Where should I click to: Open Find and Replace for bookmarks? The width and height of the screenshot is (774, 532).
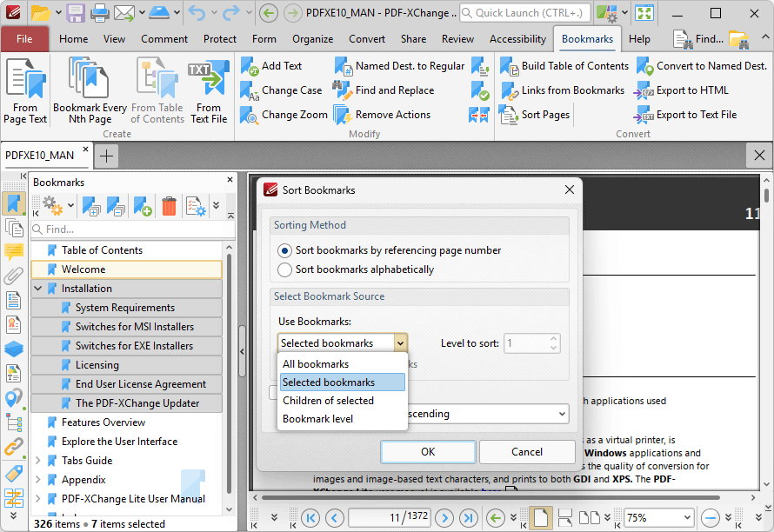point(384,90)
